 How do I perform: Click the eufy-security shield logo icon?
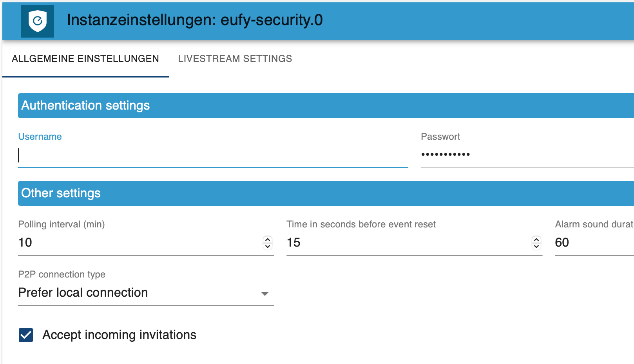pyautogui.click(x=38, y=21)
